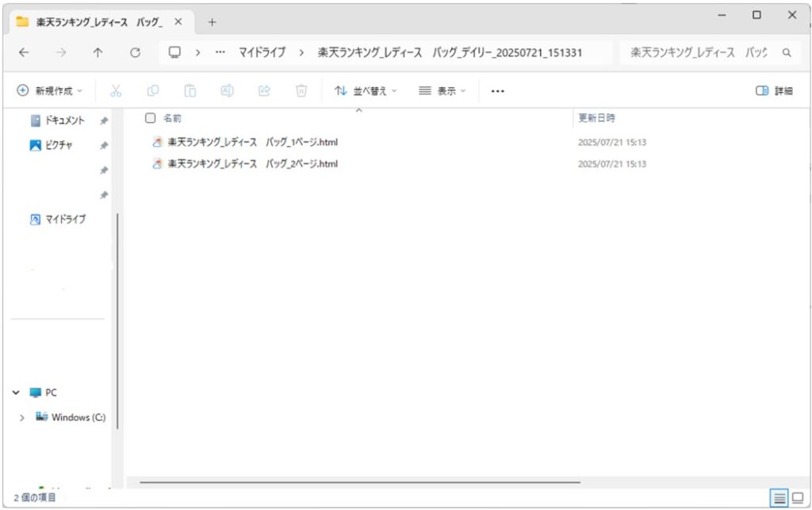Image resolution: width=812 pixels, height=510 pixels.
Task: Select the バッグ_1ページ.html file
Action: pos(253,142)
